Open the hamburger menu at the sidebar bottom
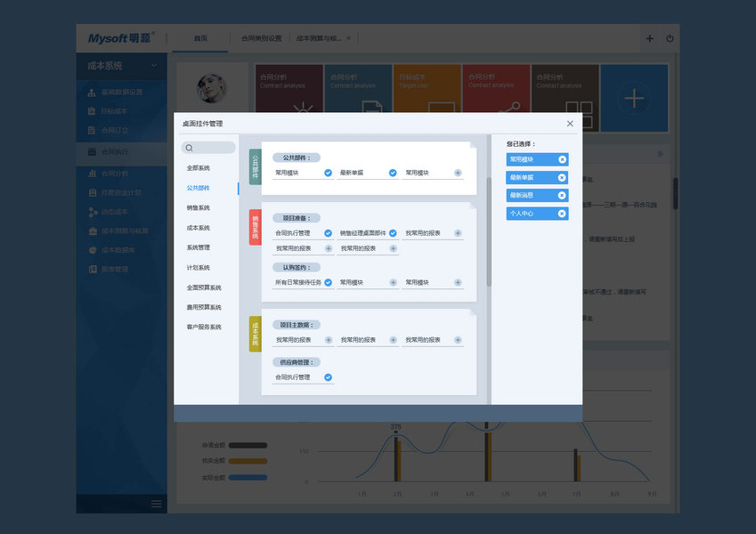Screen dimensions: 756x534 pos(156,504)
